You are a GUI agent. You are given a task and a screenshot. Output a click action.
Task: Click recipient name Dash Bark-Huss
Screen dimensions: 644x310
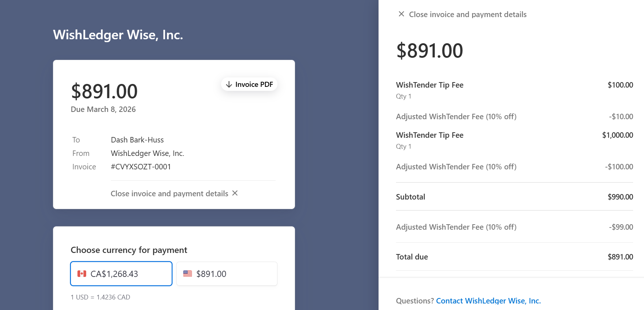pyautogui.click(x=137, y=140)
